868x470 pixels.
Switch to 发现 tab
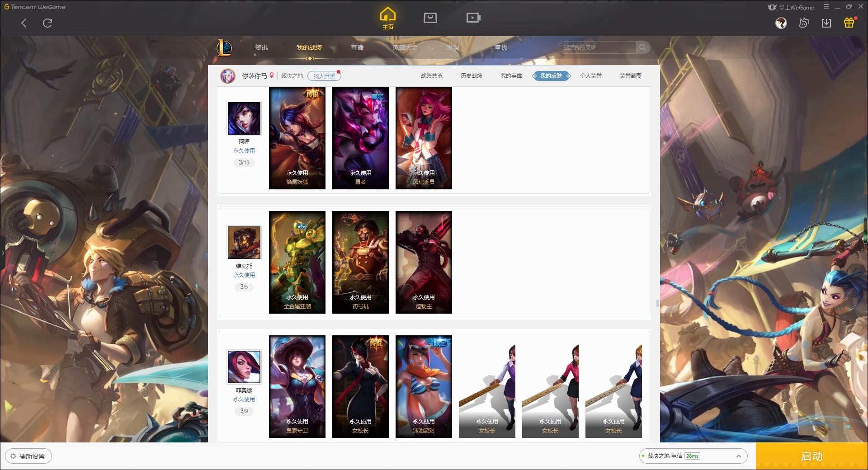(453, 47)
